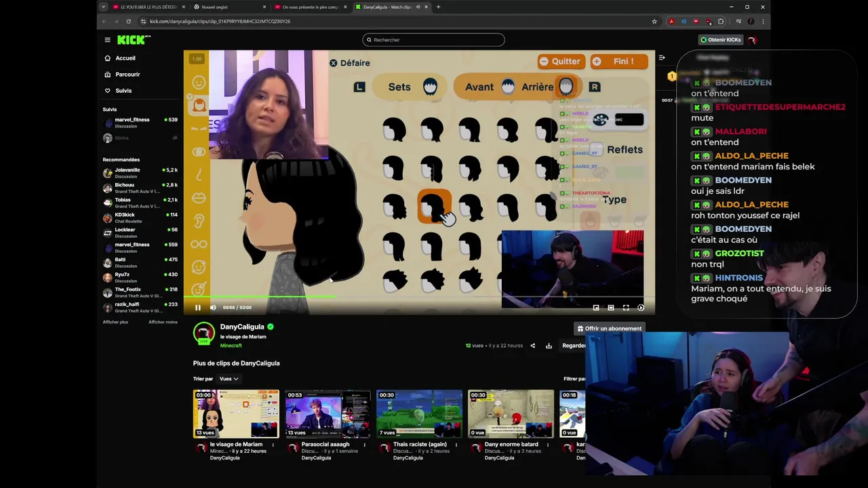Open the Chrome three-dot menu
This screenshot has height=488, width=868.
[763, 22]
